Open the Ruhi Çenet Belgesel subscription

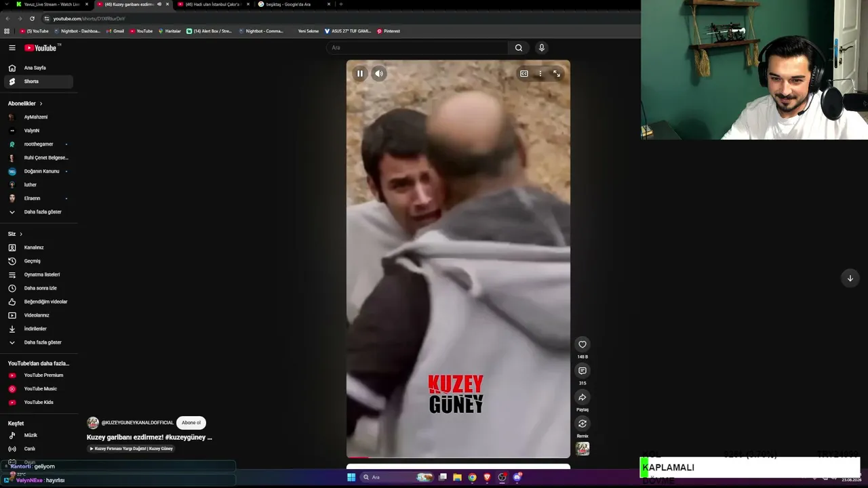point(39,157)
